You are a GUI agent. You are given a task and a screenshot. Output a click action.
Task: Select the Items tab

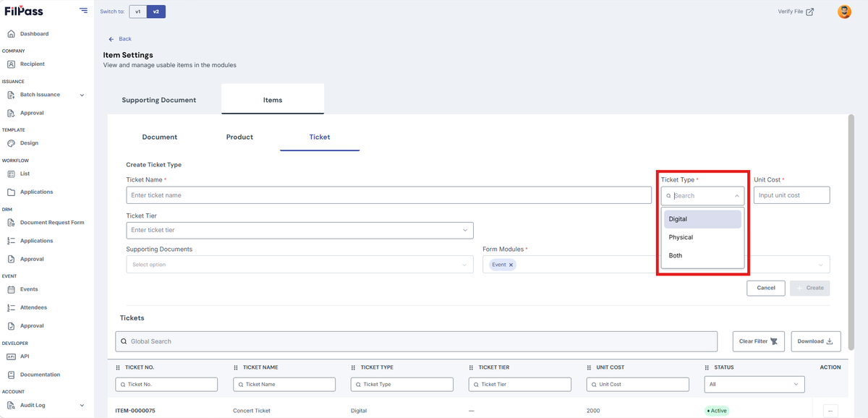tap(273, 100)
